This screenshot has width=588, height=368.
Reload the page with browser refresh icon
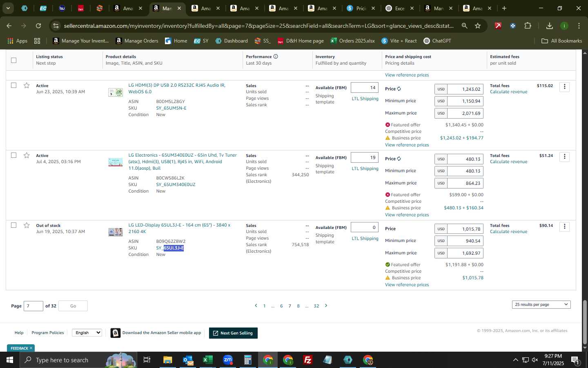(38, 26)
